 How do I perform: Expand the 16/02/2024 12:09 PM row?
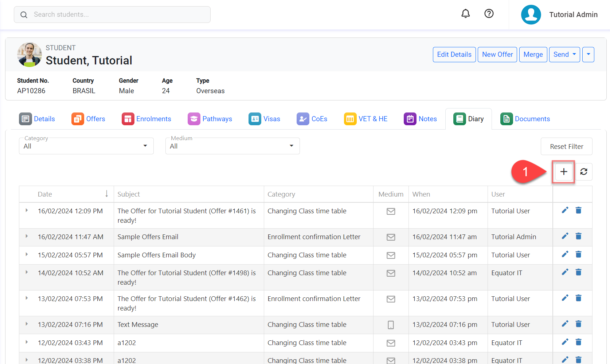(x=27, y=210)
